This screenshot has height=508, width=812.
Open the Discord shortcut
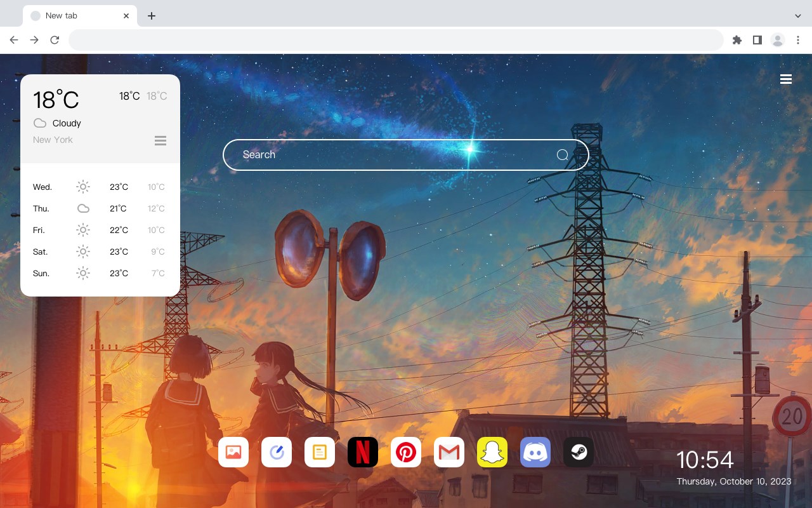535,452
